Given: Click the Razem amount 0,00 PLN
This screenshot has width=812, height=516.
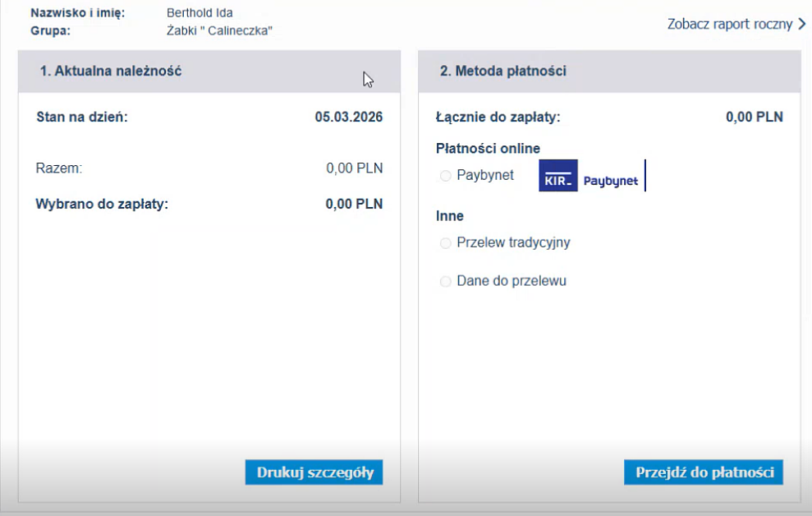Looking at the screenshot, I should (354, 169).
